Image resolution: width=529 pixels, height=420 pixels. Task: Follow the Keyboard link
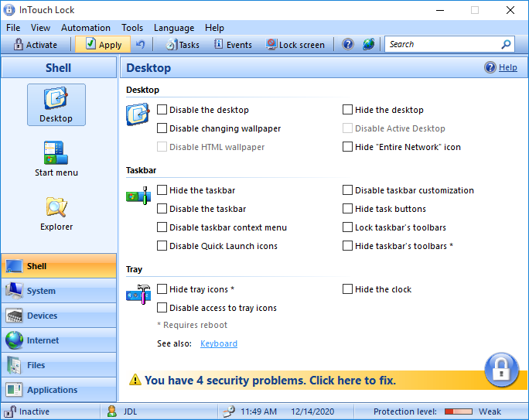coord(219,343)
